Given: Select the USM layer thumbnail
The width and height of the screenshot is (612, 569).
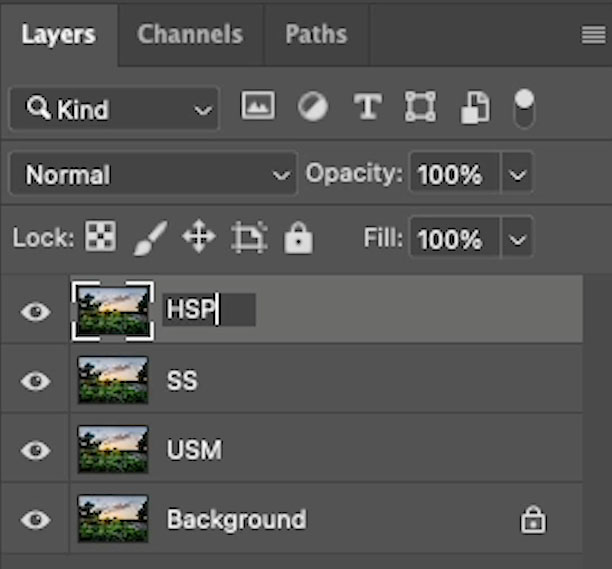Looking at the screenshot, I should point(113,449).
